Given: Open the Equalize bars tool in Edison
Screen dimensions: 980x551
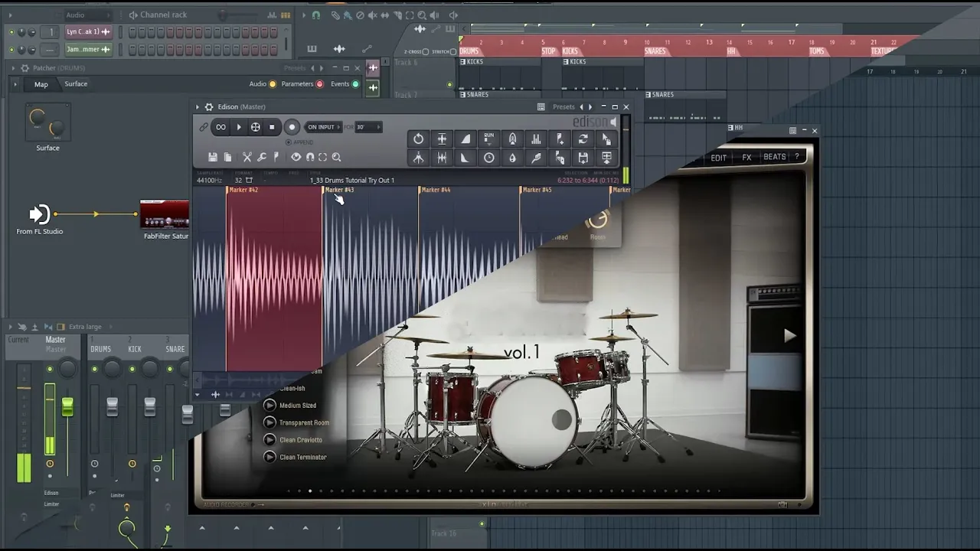Looking at the screenshot, I should (x=536, y=139).
